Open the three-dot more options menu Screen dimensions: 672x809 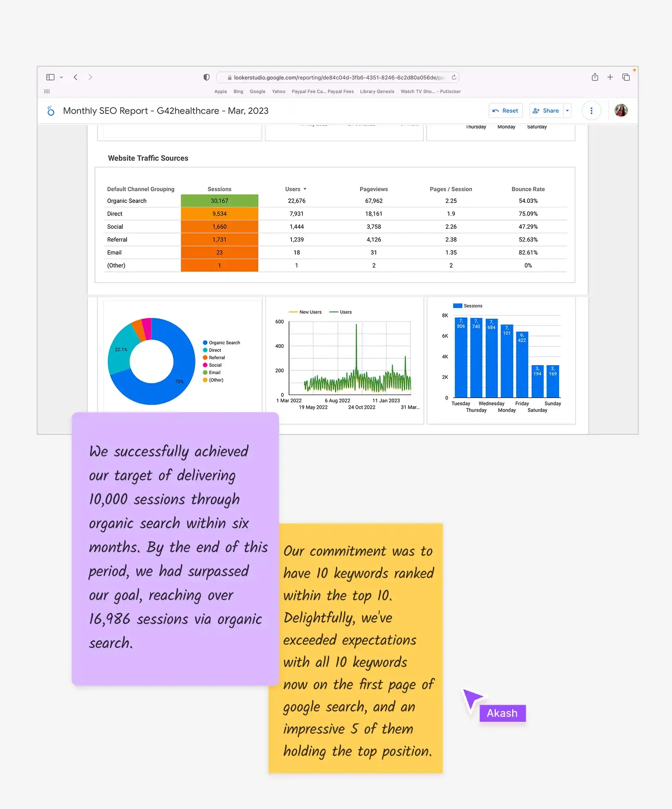(x=591, y=111)
